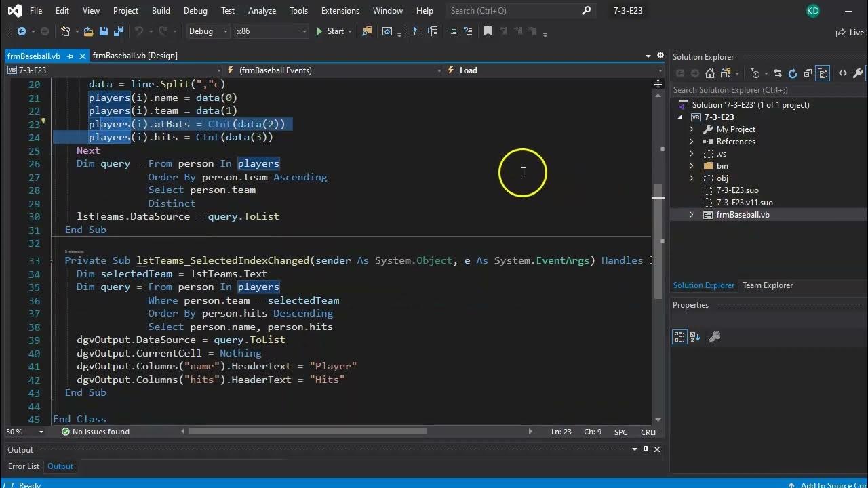Open the Analyze menu

[262, 11]
